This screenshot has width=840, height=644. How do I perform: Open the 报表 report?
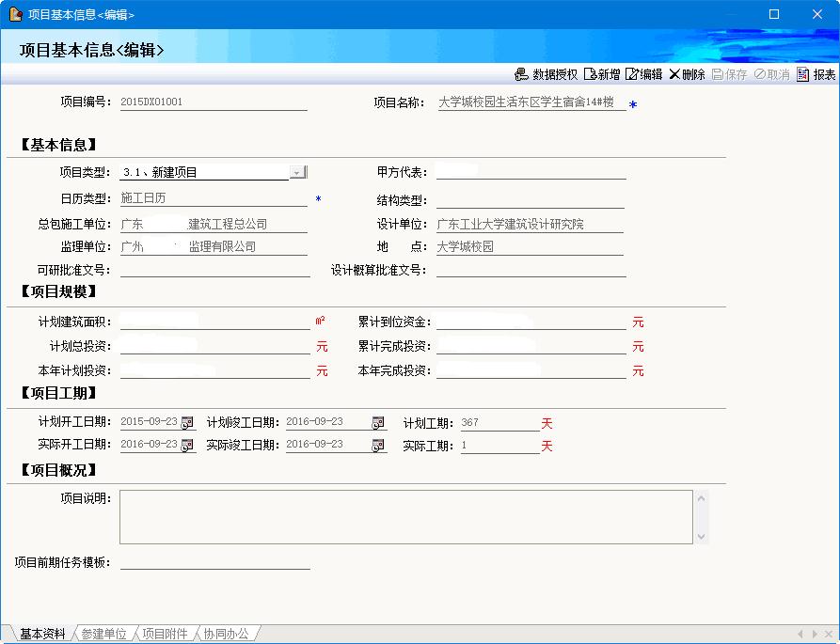click(816, 75)
